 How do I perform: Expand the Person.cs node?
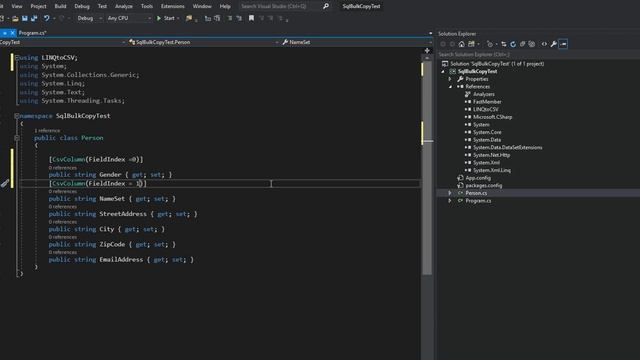point(450,193)
